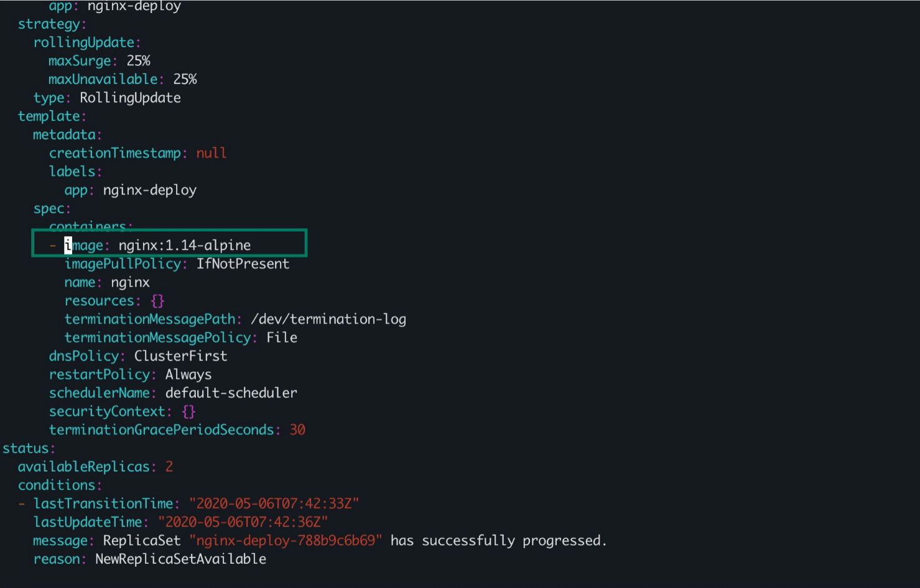Click the 'conditions:' key
Viewport: 920px width, 588px height.
click(x=60, y=485)
